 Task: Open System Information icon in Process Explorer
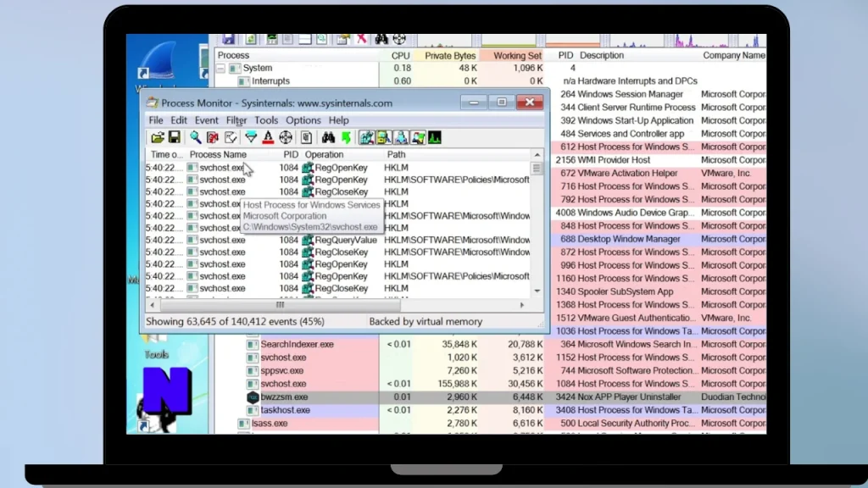point(272,39)
